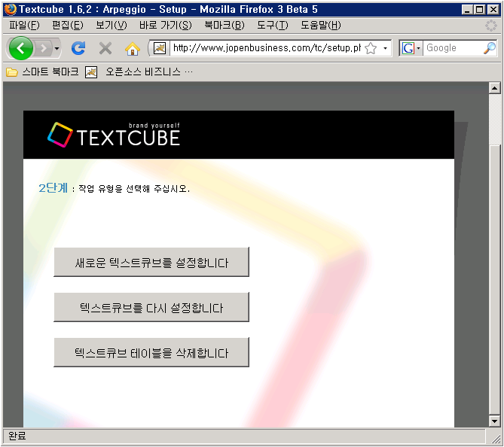Viewport: 504px width, 447px height.
Task: Click the activity throbber icon
Action: pos(491,26)
